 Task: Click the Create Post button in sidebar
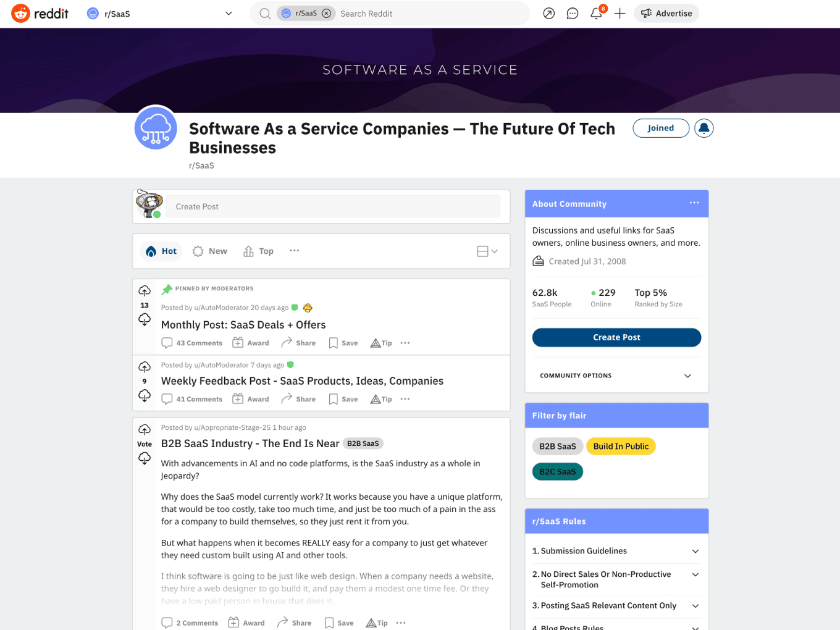coord(616,337)
